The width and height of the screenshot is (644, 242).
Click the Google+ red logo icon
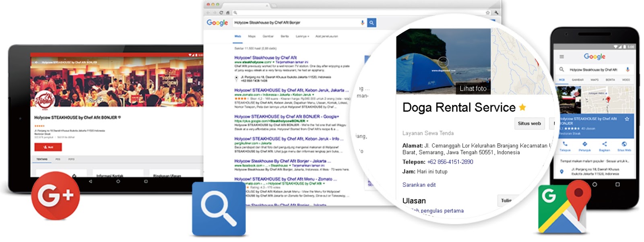pos(56,196)
